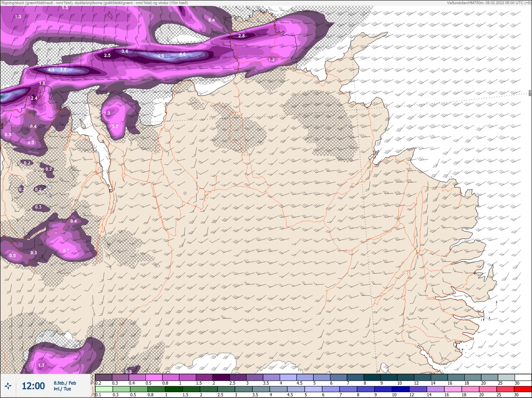
Task: Pick the bright magenta 0.5 swatch, upper legend row
Action: [154, 377]
